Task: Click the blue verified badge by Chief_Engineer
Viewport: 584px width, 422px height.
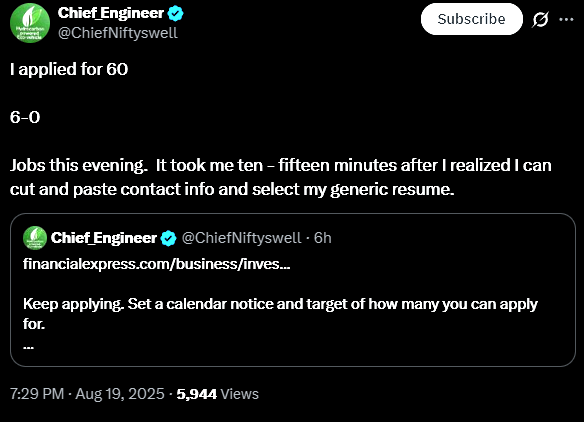Action: 175,13
